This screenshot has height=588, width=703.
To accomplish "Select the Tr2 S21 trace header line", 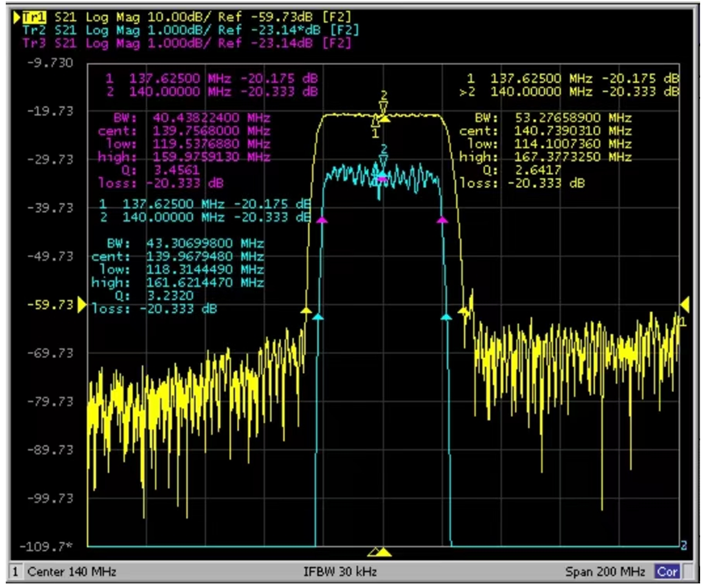I will tap(191, 30).
